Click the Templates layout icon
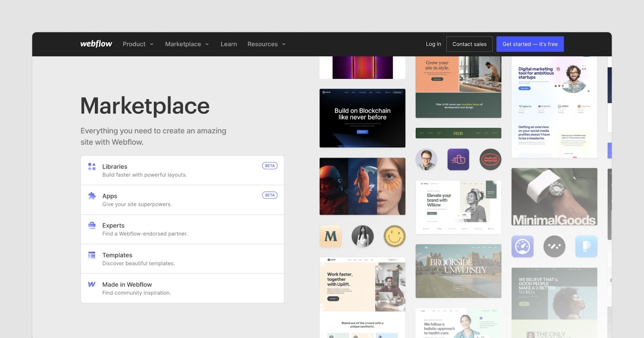 tap(92, 255)
